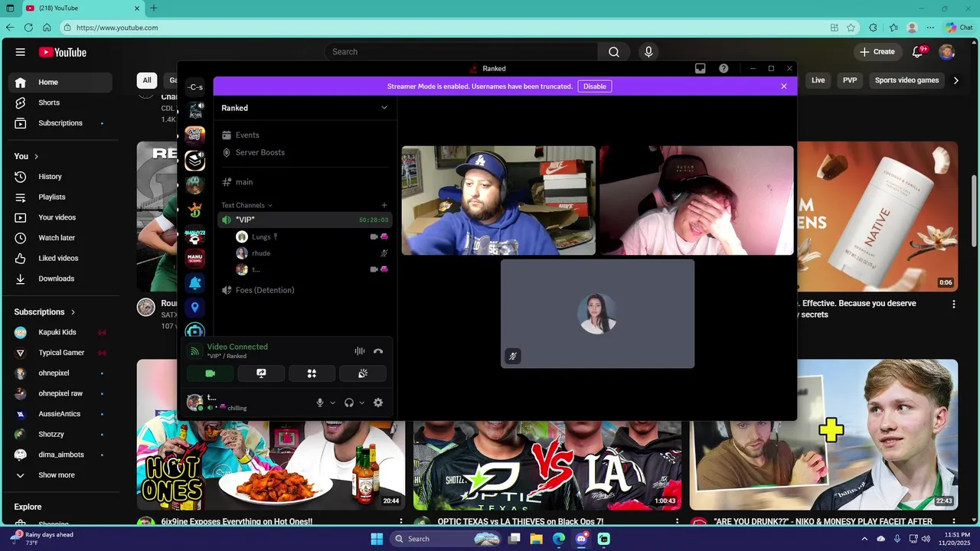Select the muted avatar video tile
The image size is (980, 551).
(598, 314)
